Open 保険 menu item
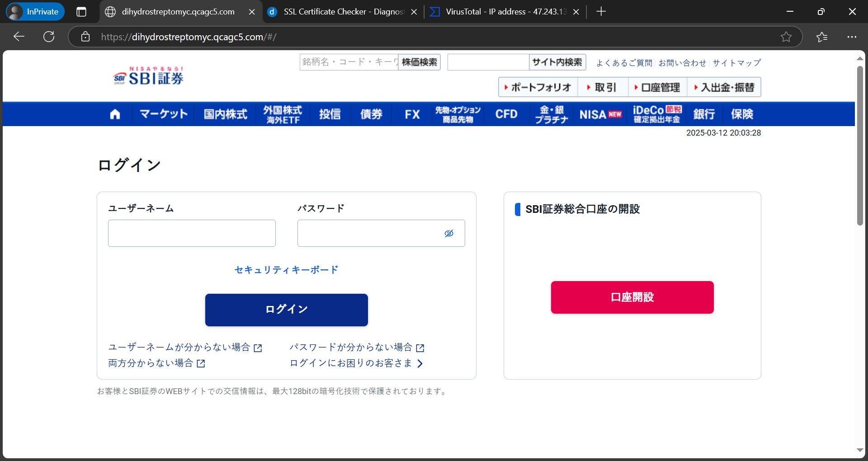Image resolution: width=868 pixels, height=461 pixels. [x=742, y=114]
